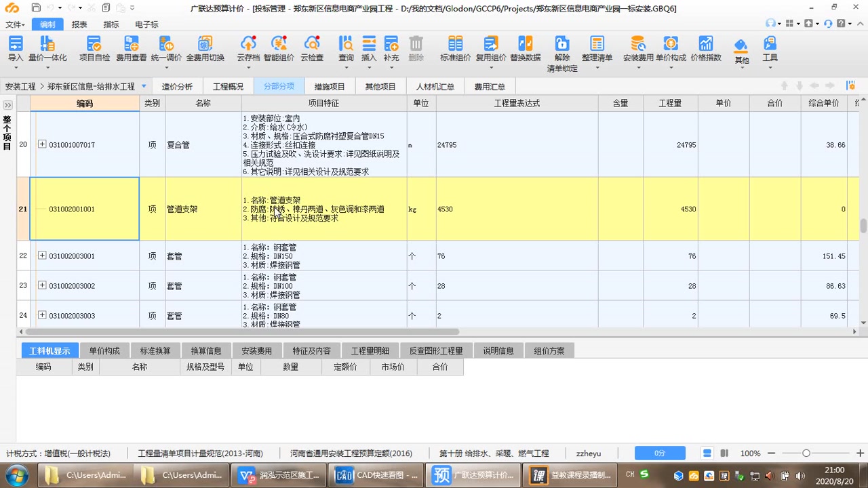Click the 插入 insert icon
This screenshot has width=868, height=488.
pos(369,49)
